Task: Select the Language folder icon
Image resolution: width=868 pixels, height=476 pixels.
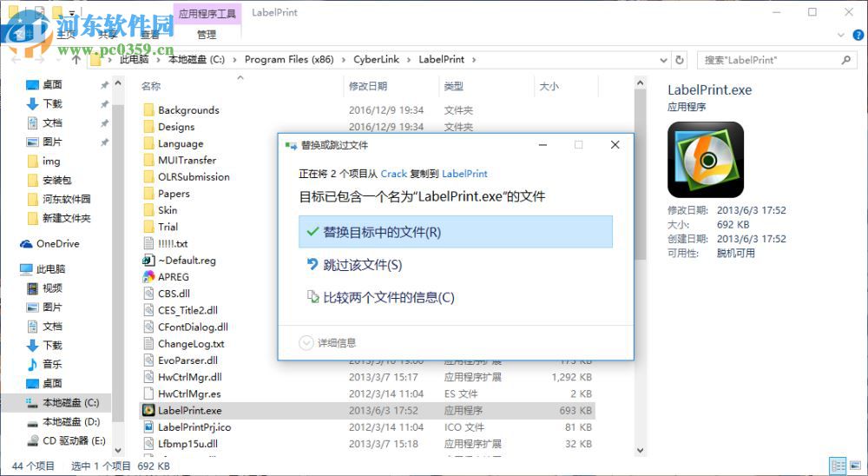Action: click(x=148, y=143)
